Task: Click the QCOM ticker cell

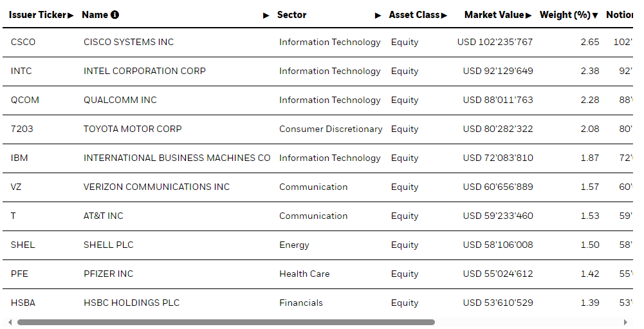Action: point(24,100)
